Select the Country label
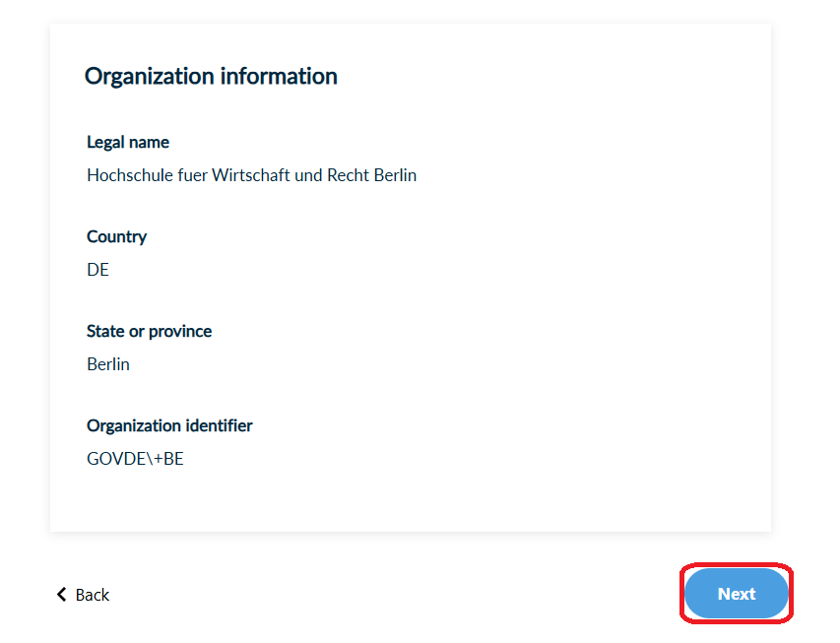840x643 pixels. 117,237
